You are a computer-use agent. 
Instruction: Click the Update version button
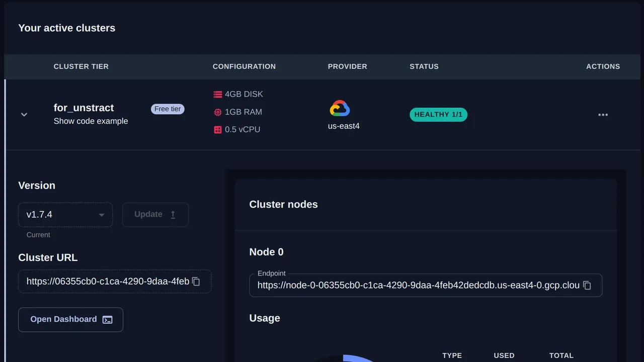pyautogui.click(x=155, y=215)
